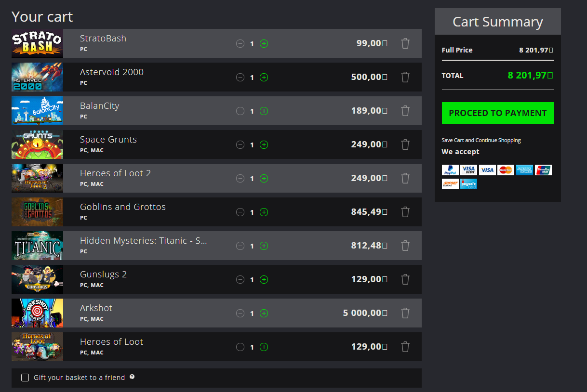Open the Gunslugs 2 title
This screenshot has width=587, height=392.
(104, 274)
